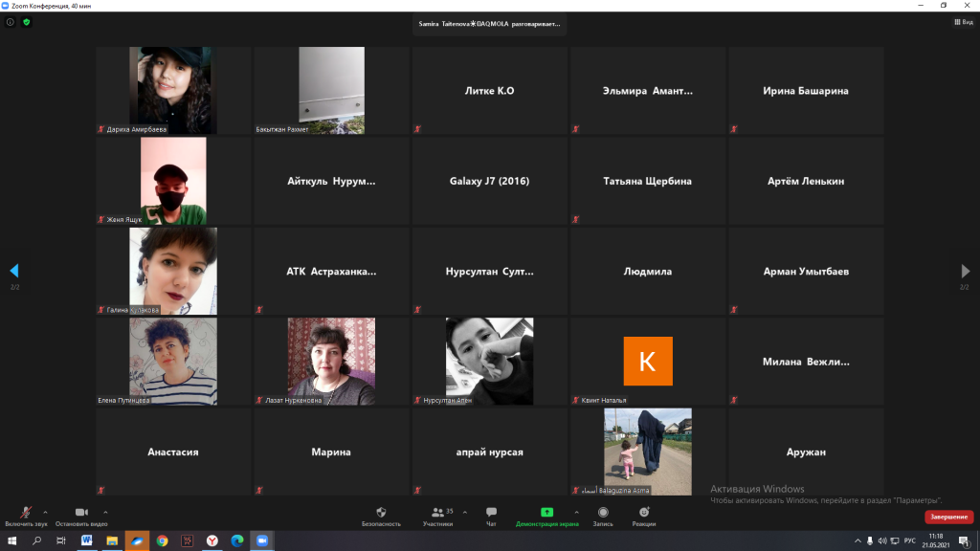
Task: Open the Участники participants panel
Action: coord(437,515)
